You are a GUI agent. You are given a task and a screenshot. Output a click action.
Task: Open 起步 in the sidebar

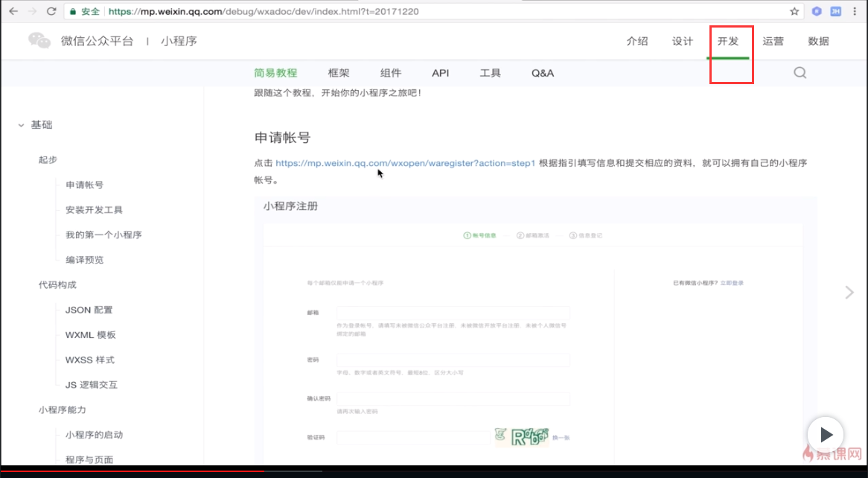(48, 159)
